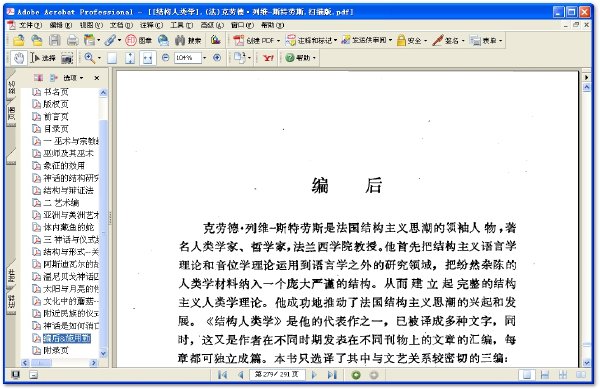The image size is (600, 390).
Task: Click the Fit Width icon
Action: point(148,58)
